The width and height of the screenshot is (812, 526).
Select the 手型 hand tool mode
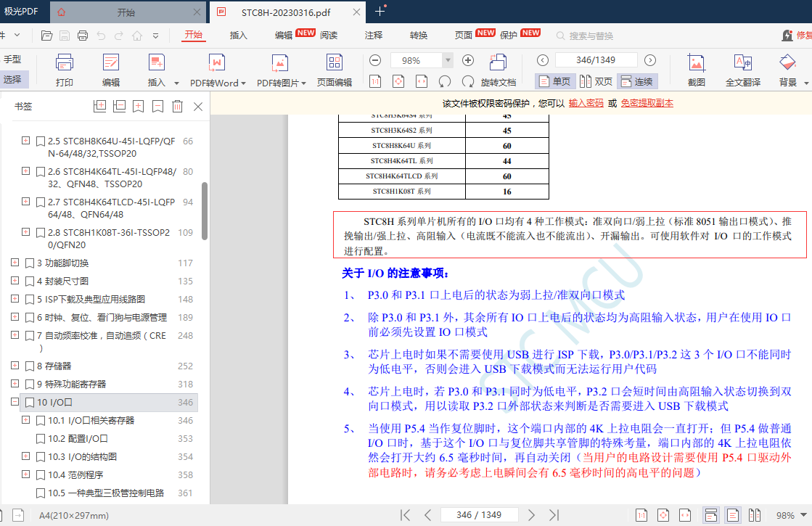coord(12,59)
